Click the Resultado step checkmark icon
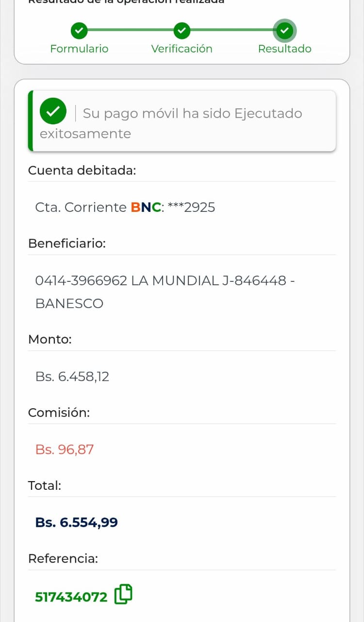This screenshot has height=622, width=364. [x=284, y=31]
